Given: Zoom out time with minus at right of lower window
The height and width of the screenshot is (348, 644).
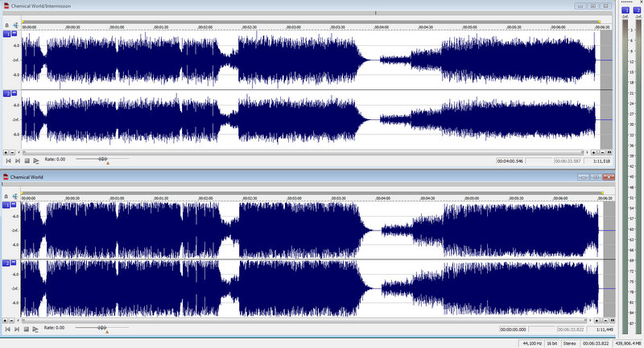Looking at the screenshot, I should (x=605, y=321).
